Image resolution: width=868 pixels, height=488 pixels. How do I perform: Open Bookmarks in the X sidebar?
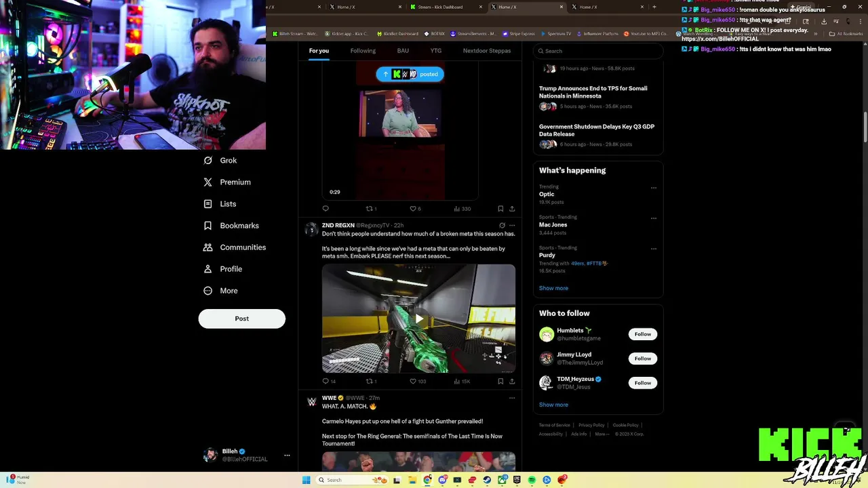pos(231,226)
